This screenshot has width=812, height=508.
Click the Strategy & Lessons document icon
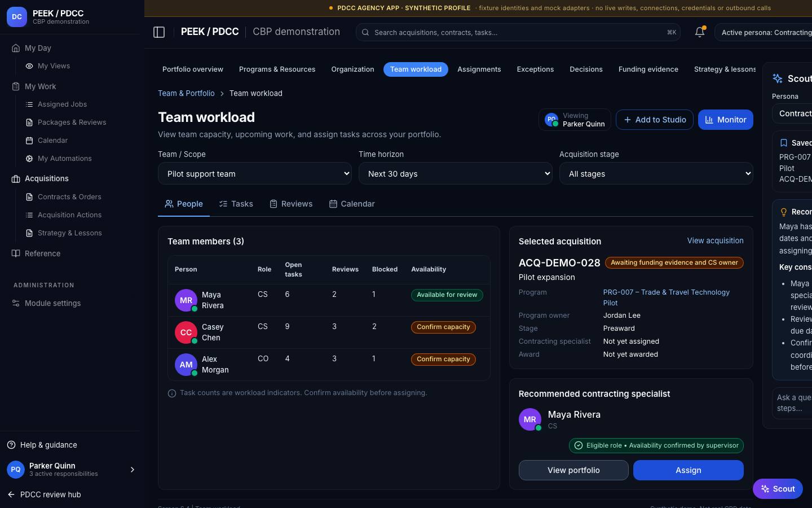[29, 233]
